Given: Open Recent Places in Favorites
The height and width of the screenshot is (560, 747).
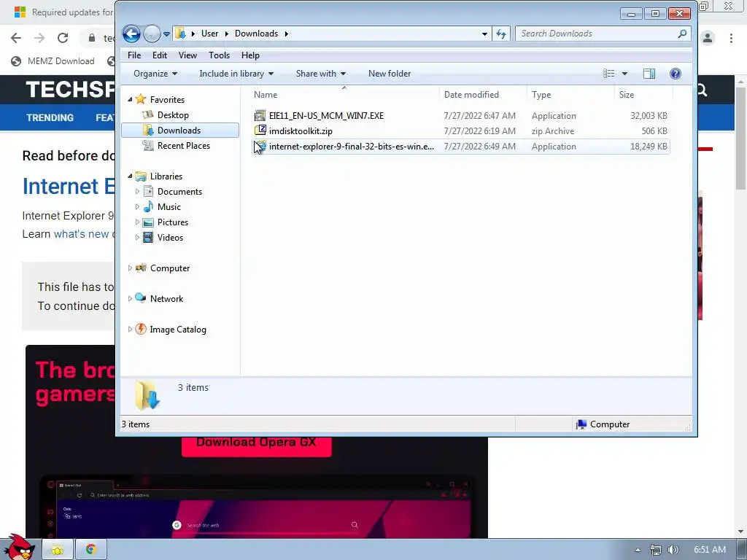Looking at the screenshot, I should click(183, 146).
